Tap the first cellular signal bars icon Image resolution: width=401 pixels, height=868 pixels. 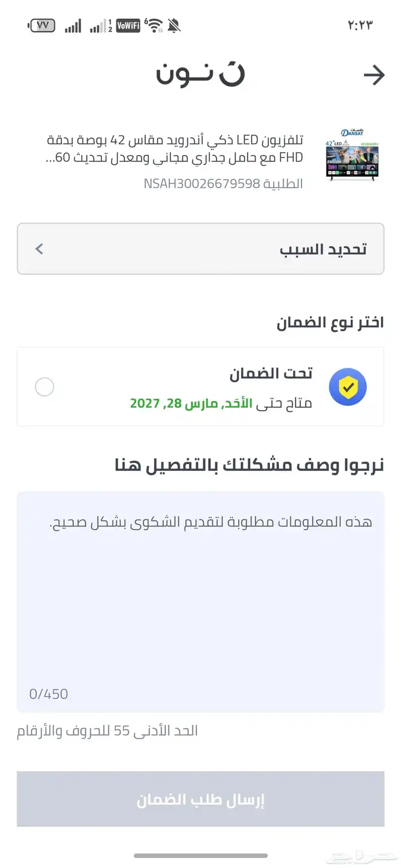pyautogui.click(x=73, y=26)
